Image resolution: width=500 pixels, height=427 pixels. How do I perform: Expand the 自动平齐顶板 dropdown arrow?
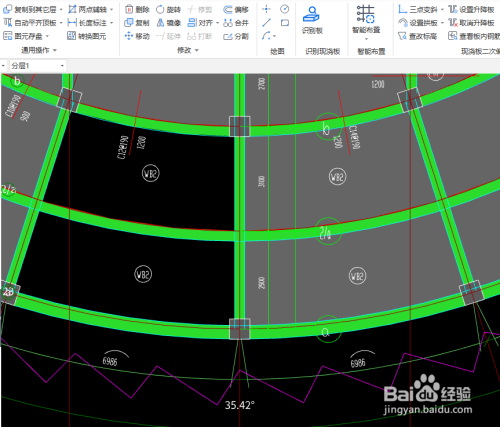pyautogui.click(x=61, y=23)
